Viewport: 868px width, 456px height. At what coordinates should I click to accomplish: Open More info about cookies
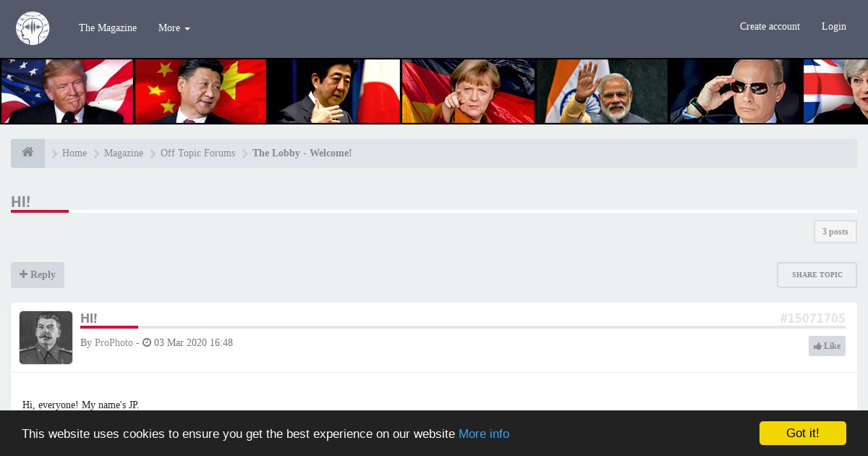pos(484,434)
